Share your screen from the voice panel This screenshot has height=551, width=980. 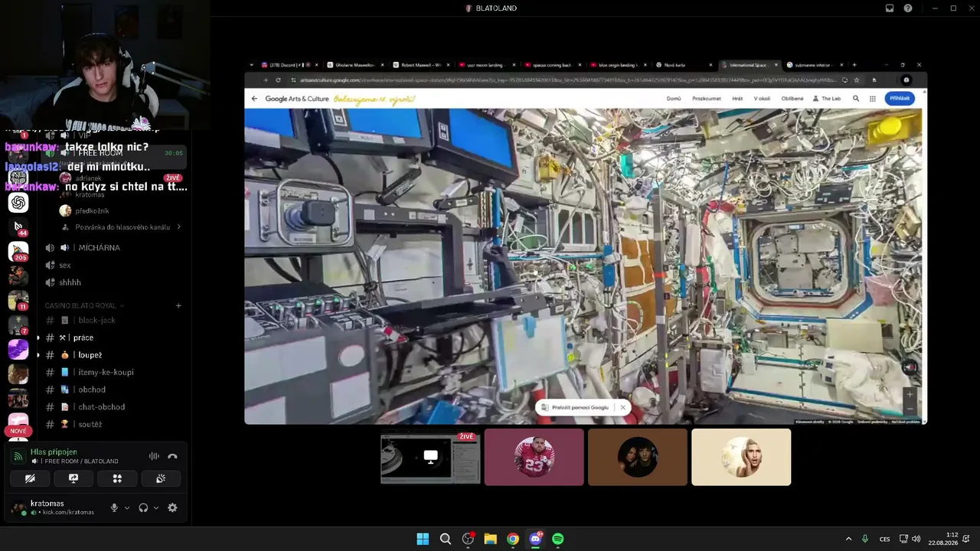[x=73, y=478]
